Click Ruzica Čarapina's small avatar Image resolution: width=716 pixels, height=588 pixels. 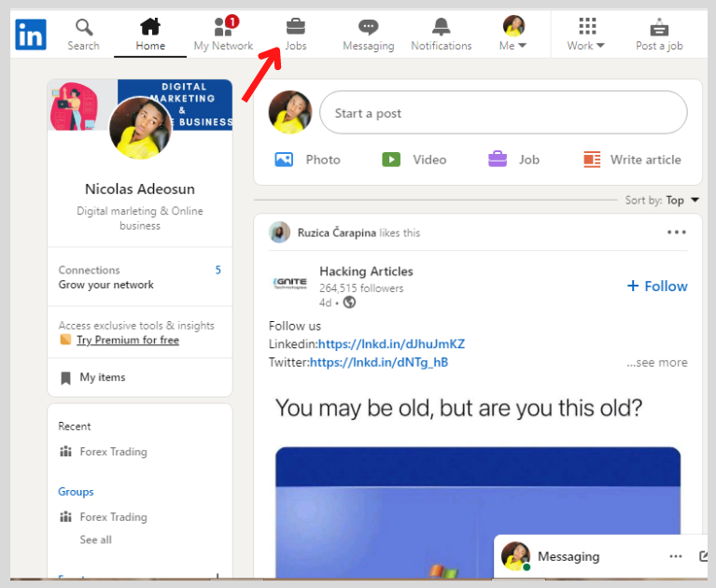coord(279,231)
